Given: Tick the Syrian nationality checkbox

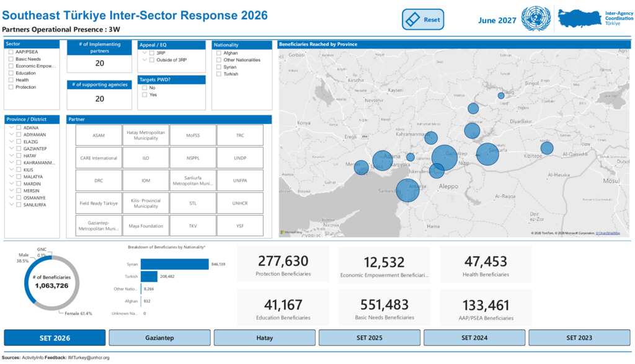Looking at the screenshot, I should click(219, 67).
